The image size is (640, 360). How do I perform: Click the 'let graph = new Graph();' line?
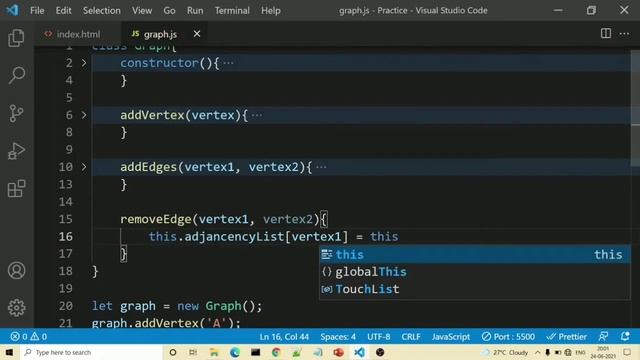(177, 306)
